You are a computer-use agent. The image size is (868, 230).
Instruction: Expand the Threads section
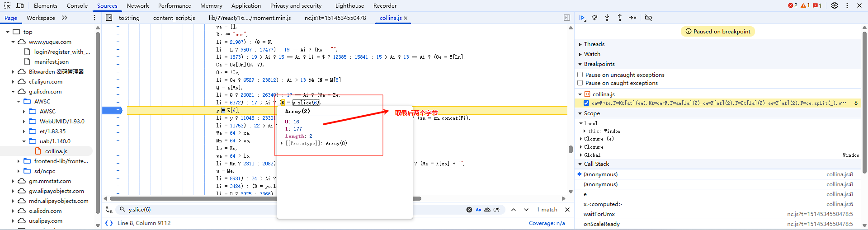click(580, 44)
